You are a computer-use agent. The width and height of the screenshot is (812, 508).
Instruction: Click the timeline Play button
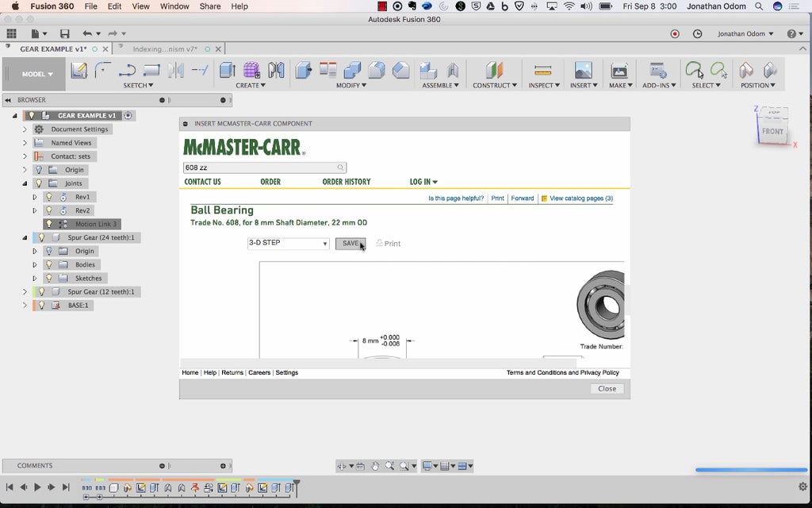(x=37, y=487)
